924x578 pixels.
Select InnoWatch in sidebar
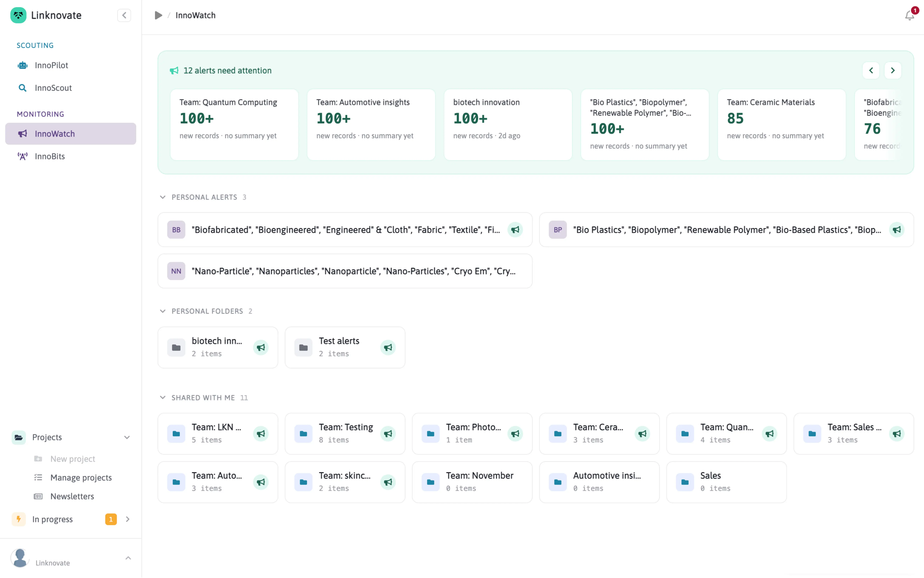71,134
